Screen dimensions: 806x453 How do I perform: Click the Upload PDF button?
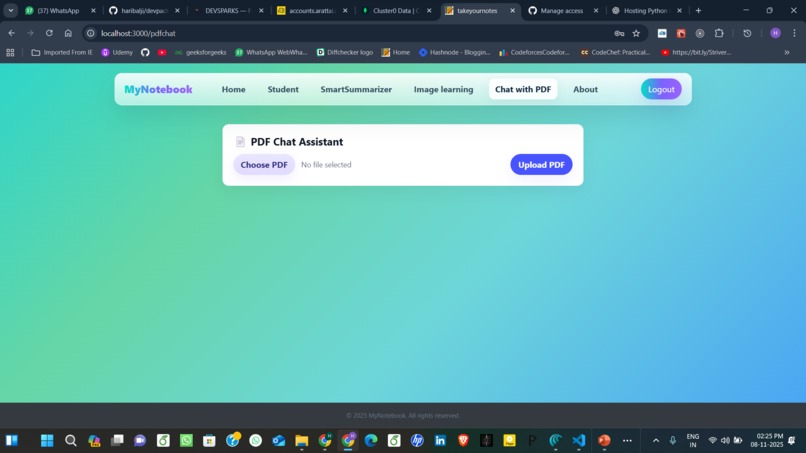[541, 165]
